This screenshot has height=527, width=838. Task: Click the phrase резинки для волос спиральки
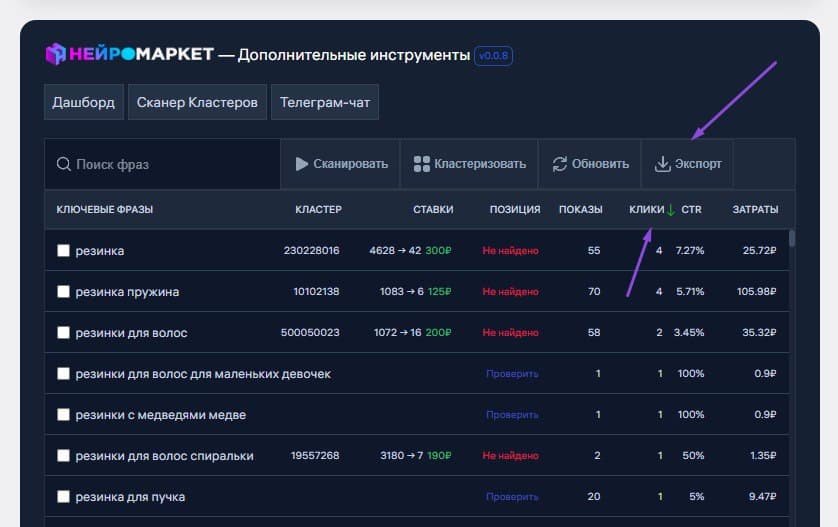pyautogui.click(x=165, y=456)
